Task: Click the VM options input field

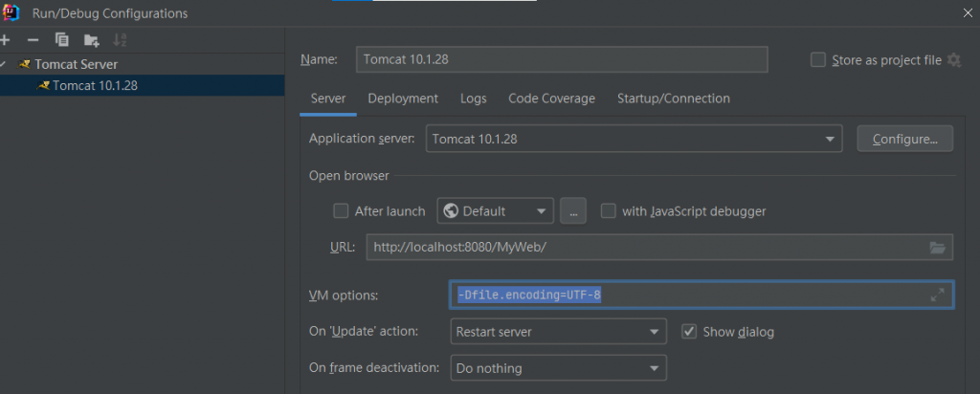Action: [702, 295]
